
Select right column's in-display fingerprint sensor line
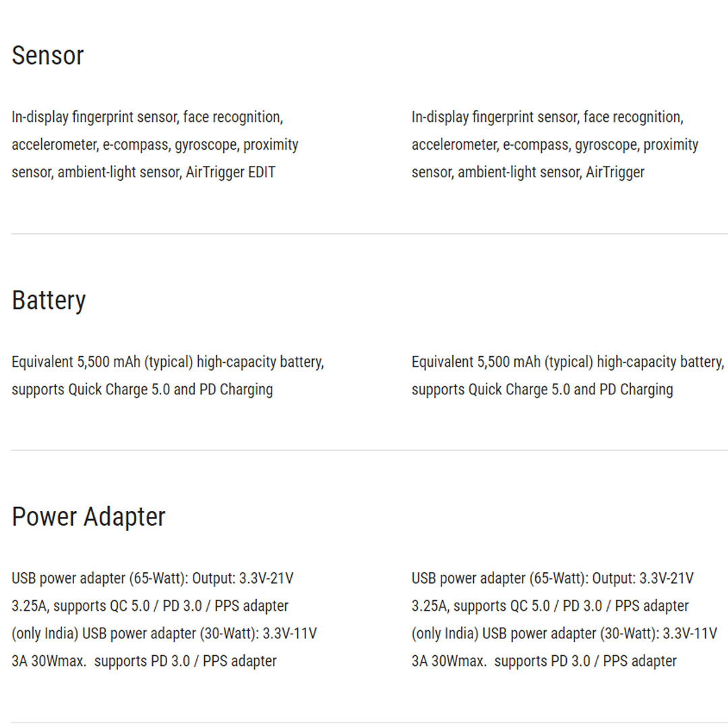point(547,117)
